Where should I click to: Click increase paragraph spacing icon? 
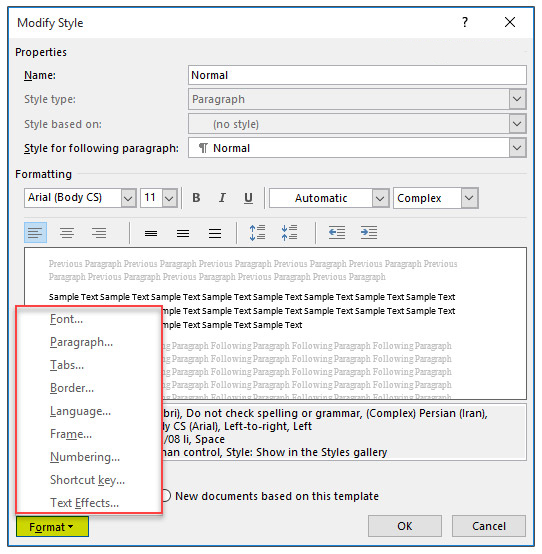tap(257, 233)
